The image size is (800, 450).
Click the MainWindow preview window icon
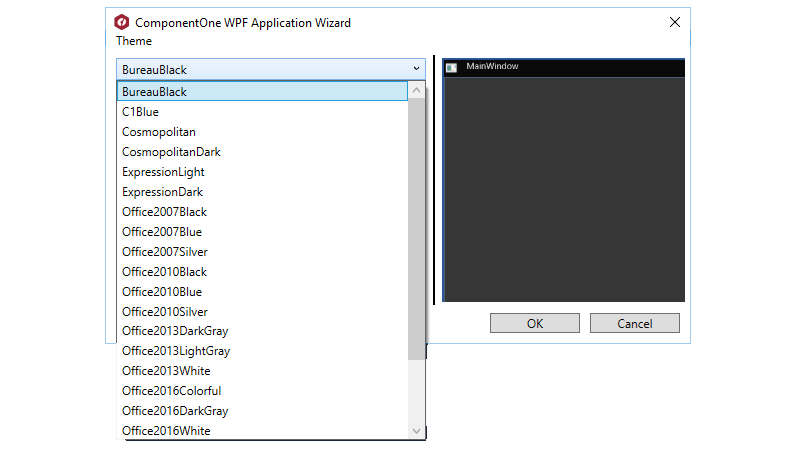(x=452, y=67)
